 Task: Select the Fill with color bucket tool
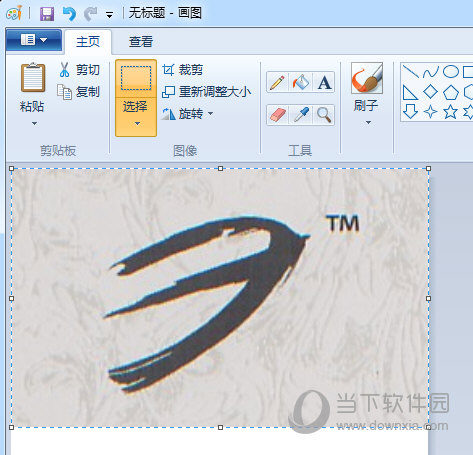tap(301, 82)
